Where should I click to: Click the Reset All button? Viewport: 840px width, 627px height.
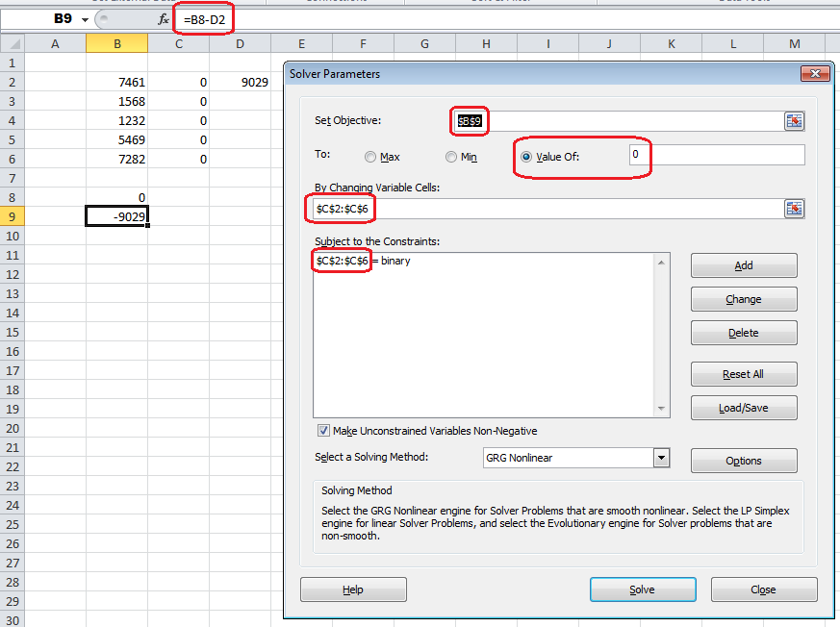(744, 374)
